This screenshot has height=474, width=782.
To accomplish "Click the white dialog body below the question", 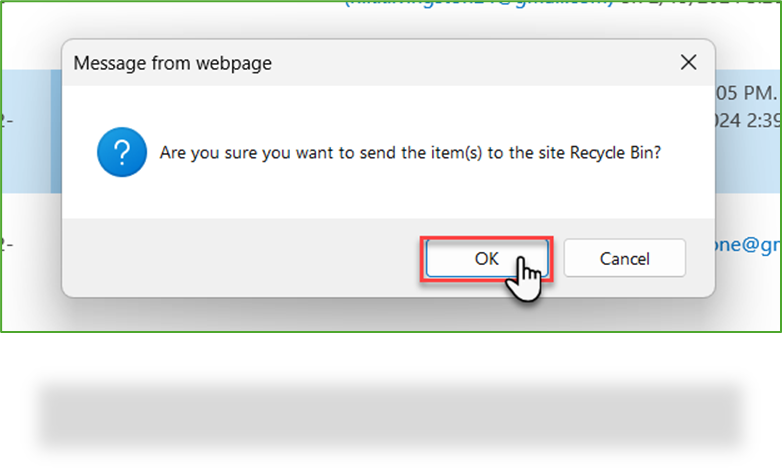I will [388, 197].
